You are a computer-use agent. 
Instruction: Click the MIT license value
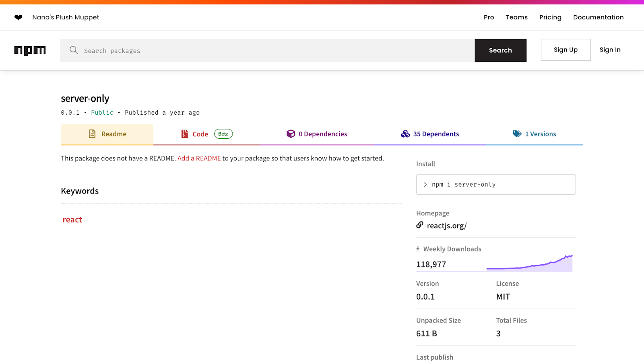pos(503,297)
